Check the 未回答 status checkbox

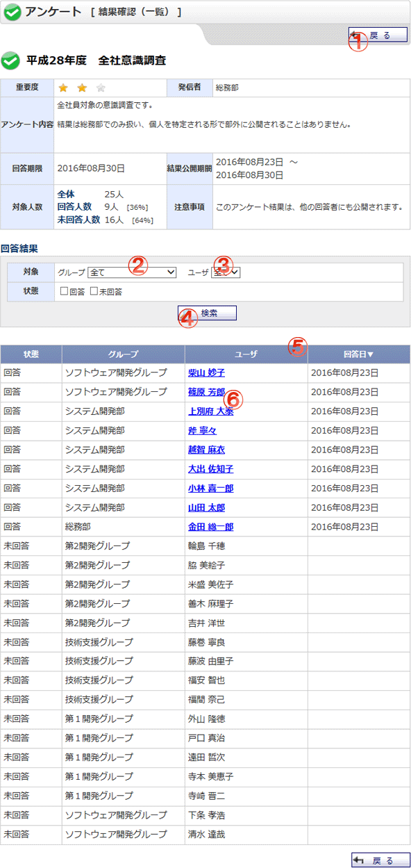click(x=94, y=292)
